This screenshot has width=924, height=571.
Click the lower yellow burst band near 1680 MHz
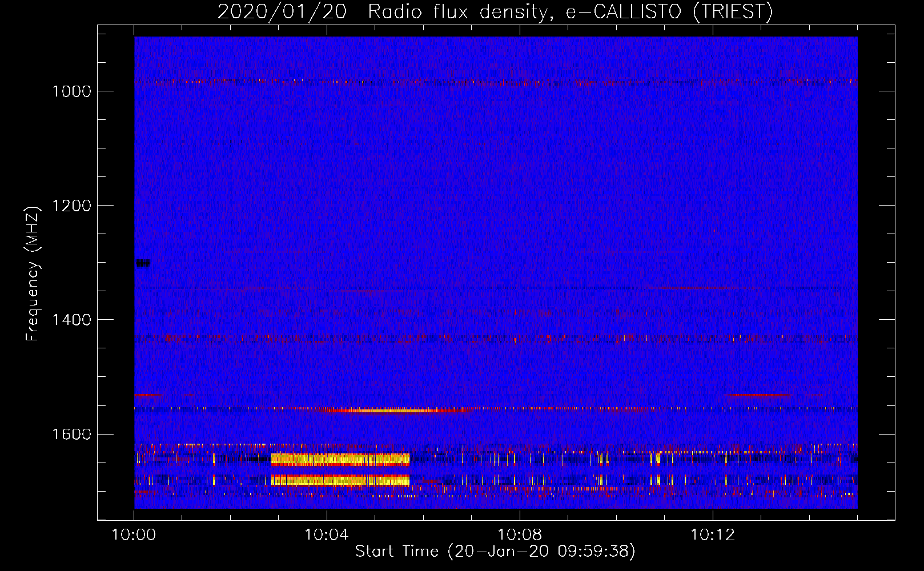(x=340, y=480)
